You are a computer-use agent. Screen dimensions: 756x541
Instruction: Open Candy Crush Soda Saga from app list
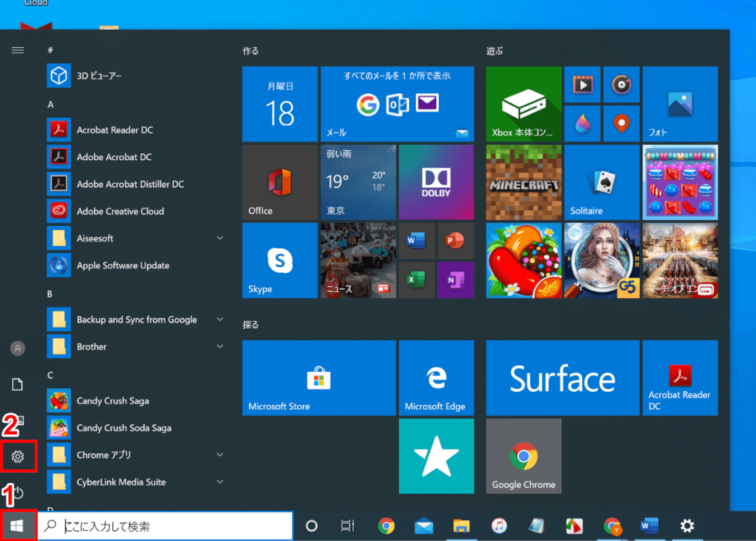tap(135, 427)
